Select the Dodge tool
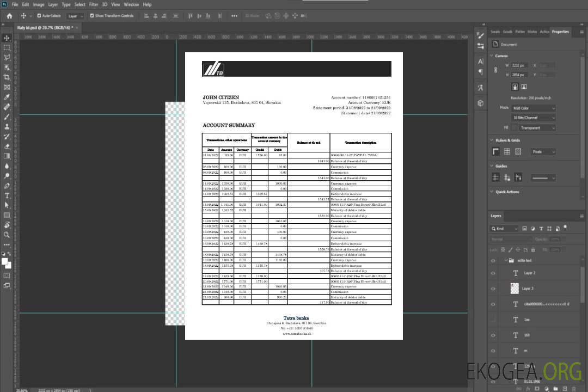 pyautogui.click(x=7, y=176)
